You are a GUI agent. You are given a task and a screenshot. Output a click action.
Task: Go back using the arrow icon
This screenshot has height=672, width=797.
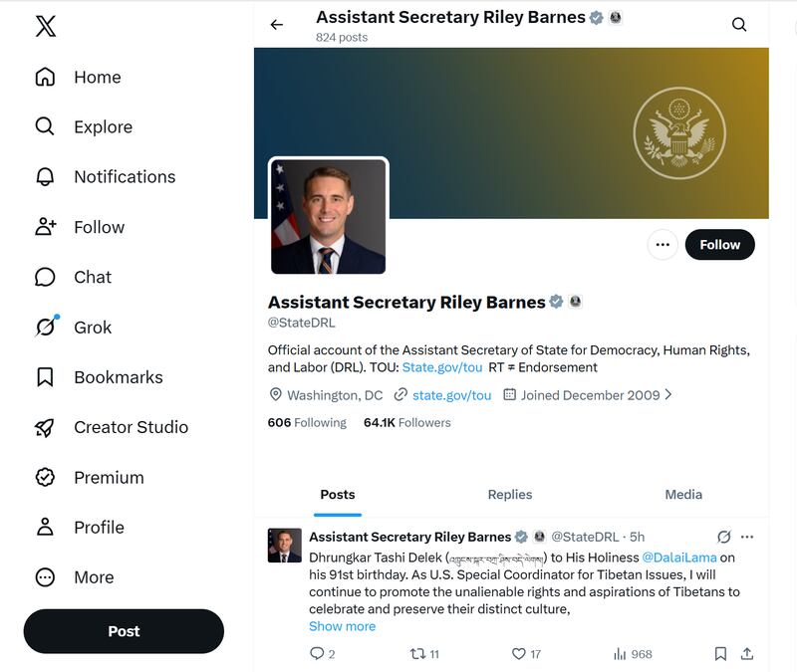pyautogui.click(x=277, y=24)
